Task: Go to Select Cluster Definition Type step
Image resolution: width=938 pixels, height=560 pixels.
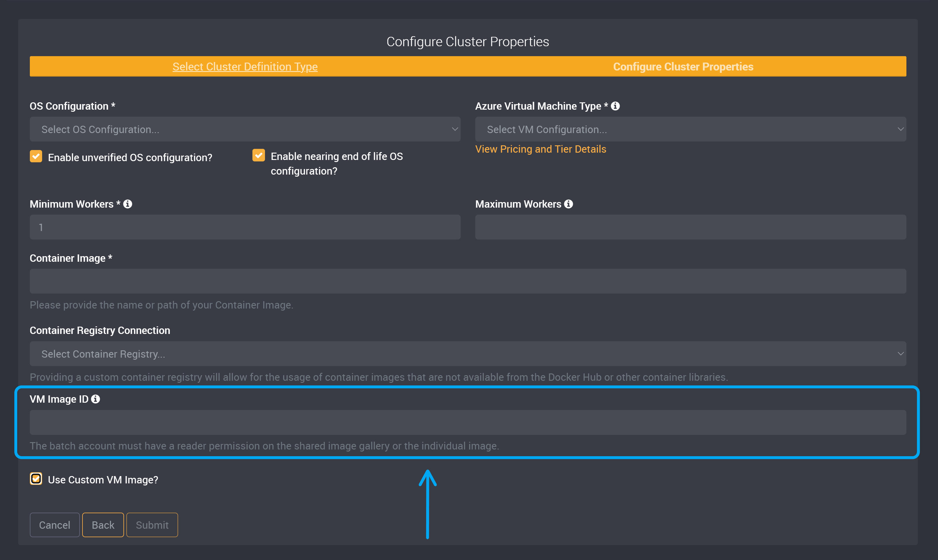Action: coord(245,66)
